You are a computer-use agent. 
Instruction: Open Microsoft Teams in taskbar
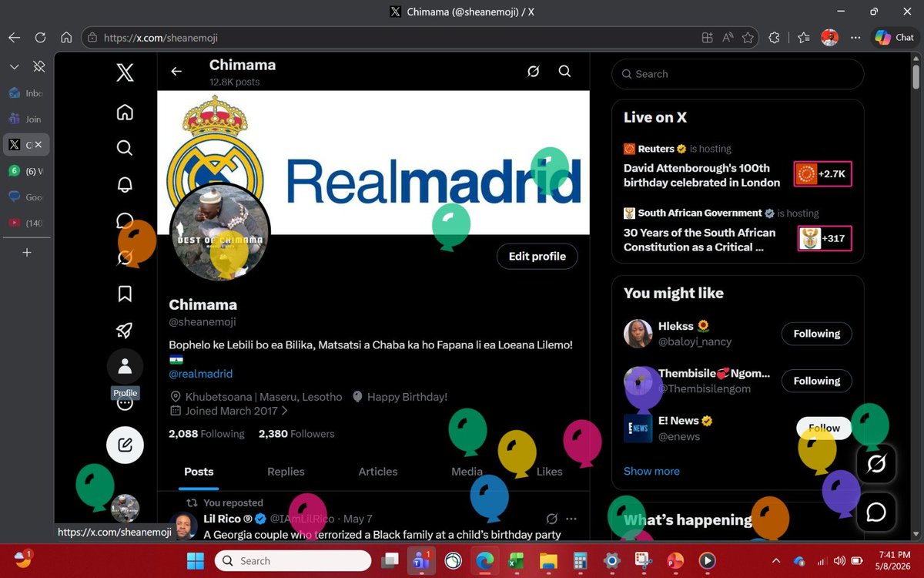(420, 560)
